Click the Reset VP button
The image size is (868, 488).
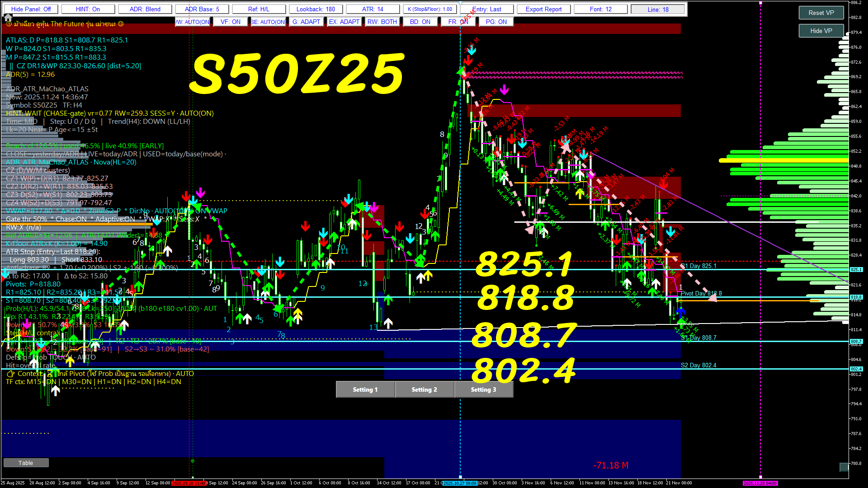click(x=821, y=13)
